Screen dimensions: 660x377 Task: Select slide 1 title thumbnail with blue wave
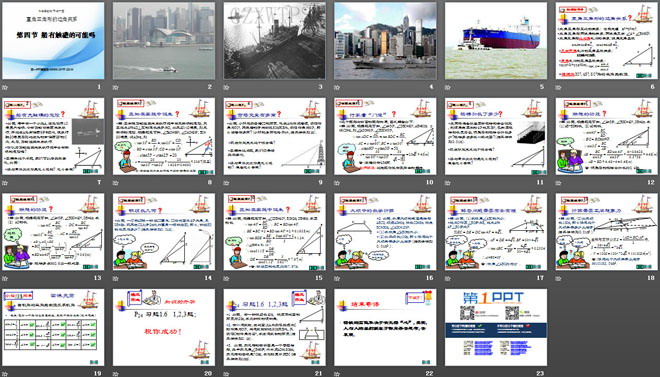pos(53,41)
